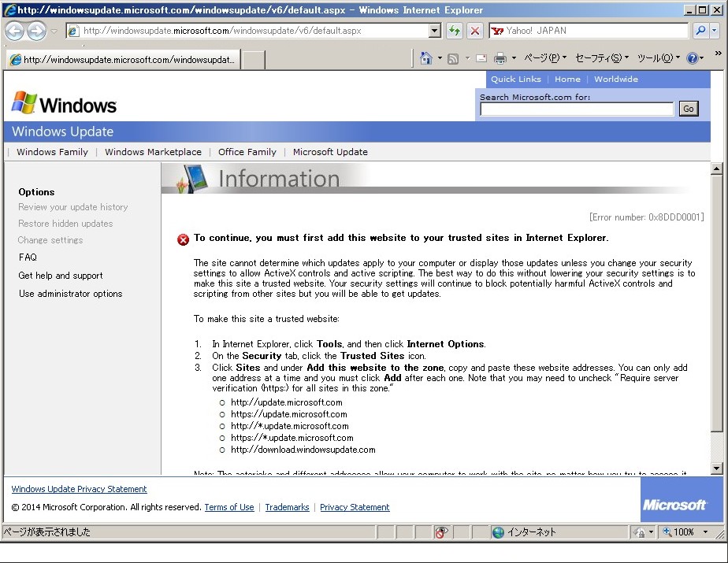Click Restore hidden updates
The image size is (728, 563).
tap(65, 224)
